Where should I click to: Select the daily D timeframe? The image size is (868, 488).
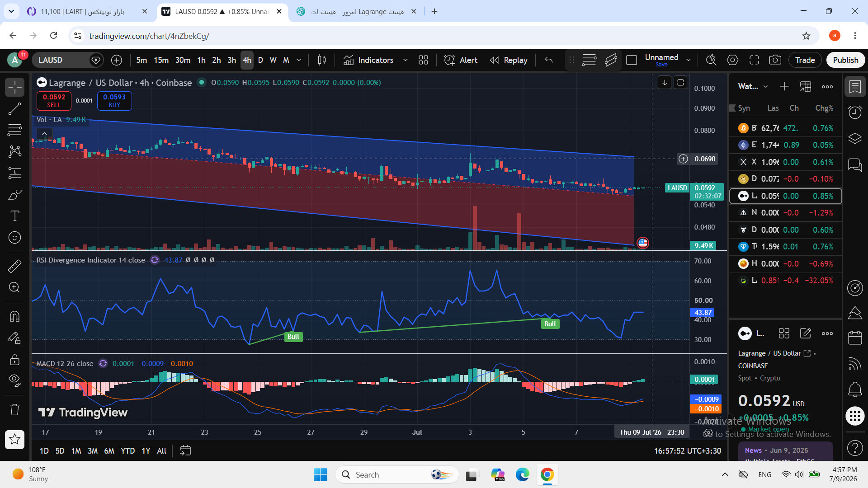coord(260,60)
